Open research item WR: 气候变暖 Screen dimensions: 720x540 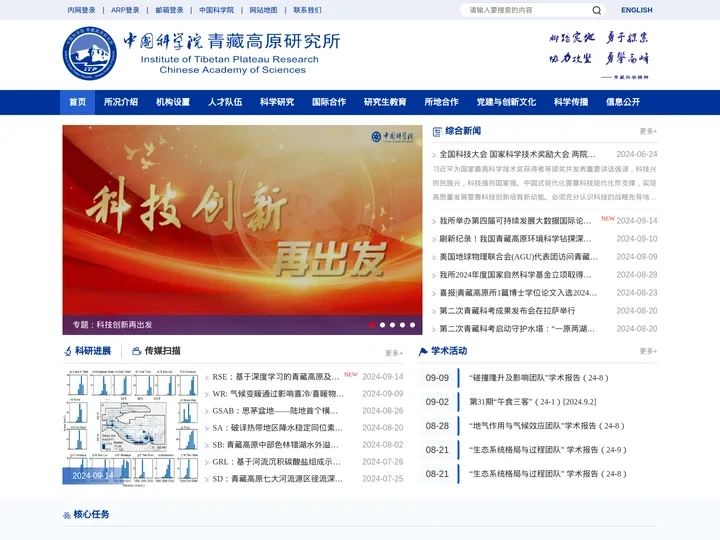(x=278, y=394)
